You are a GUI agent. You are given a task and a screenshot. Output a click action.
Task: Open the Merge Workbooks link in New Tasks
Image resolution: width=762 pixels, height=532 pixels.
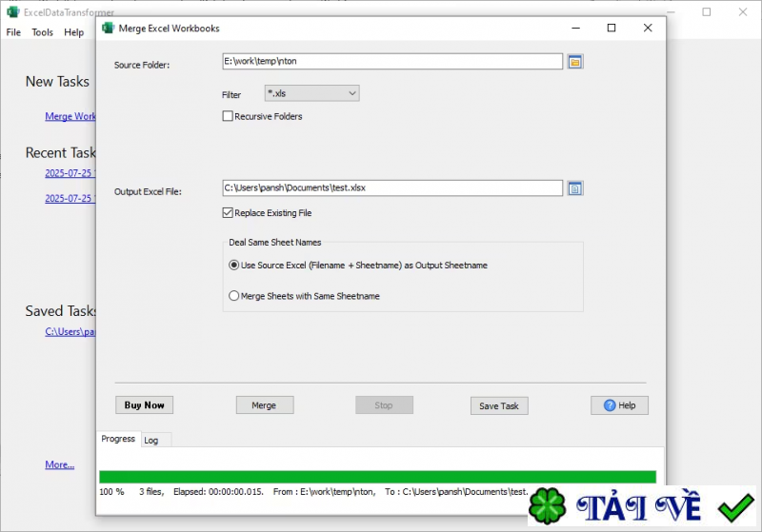[70, 116]
